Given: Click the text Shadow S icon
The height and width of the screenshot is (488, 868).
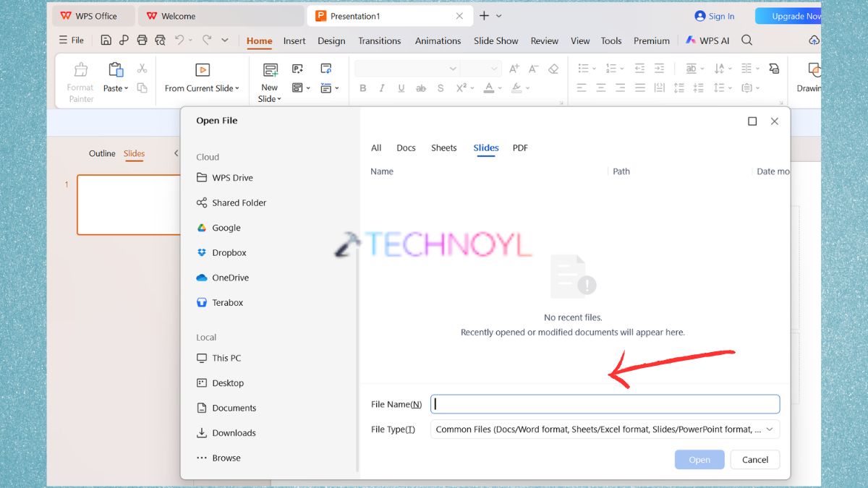Looking at the screenshot, I should pyautogui.click(x=440, y=88).
